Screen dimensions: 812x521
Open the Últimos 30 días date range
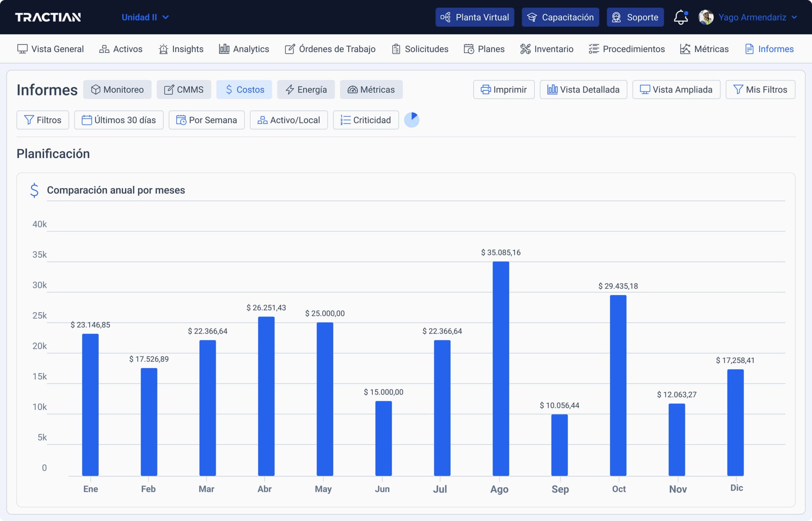119,120
